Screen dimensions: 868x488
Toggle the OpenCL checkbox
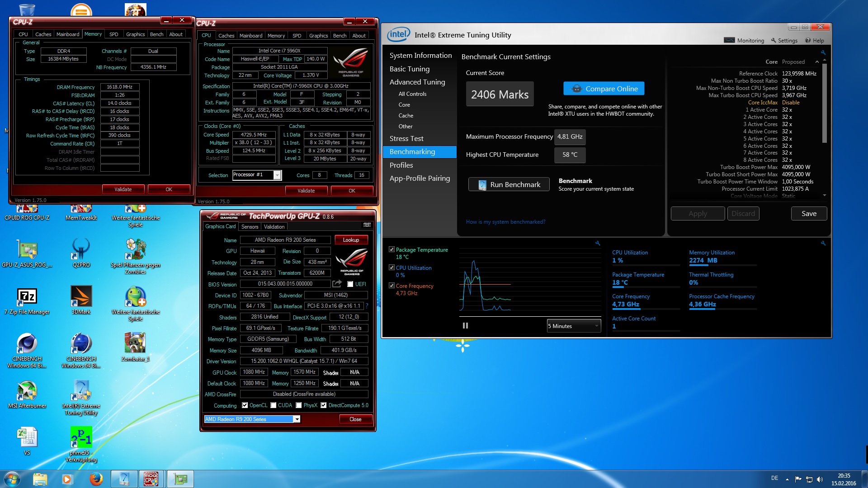245,405
